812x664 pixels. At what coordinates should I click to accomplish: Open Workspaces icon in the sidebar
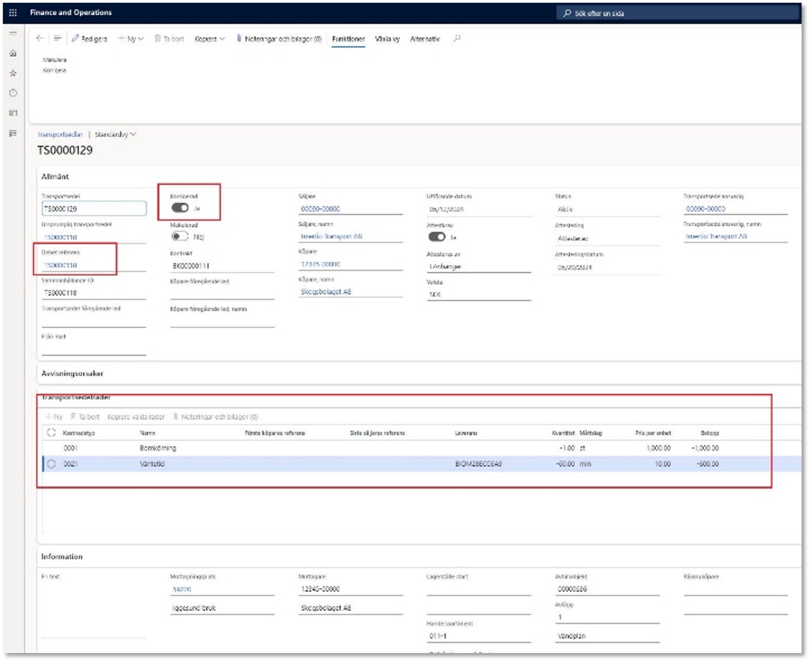[x=13, y=113]
